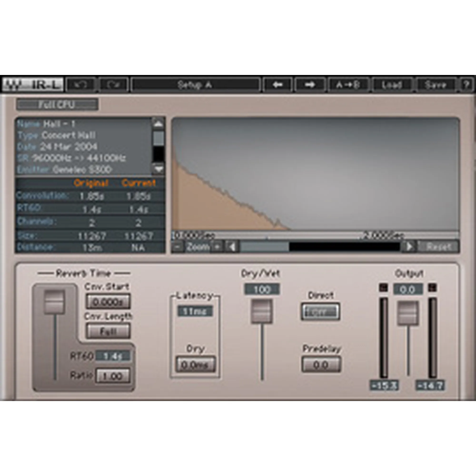
Task: Toggle the Full CPU mode button
Action: tap(57, 105)
